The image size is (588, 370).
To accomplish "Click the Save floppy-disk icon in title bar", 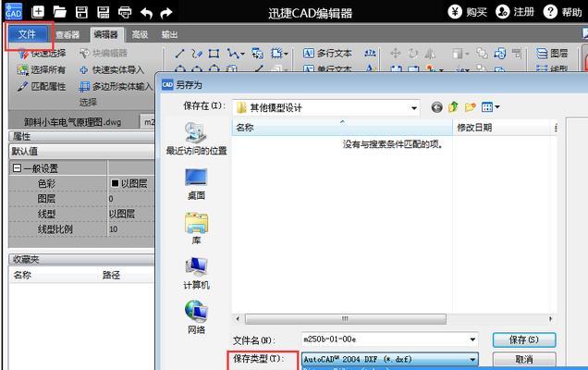I will click(81, 12).
